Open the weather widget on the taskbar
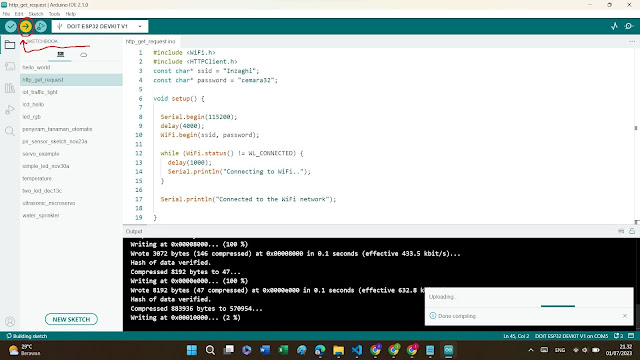Screen dimensions: 640x360 [x=24, y=350]
